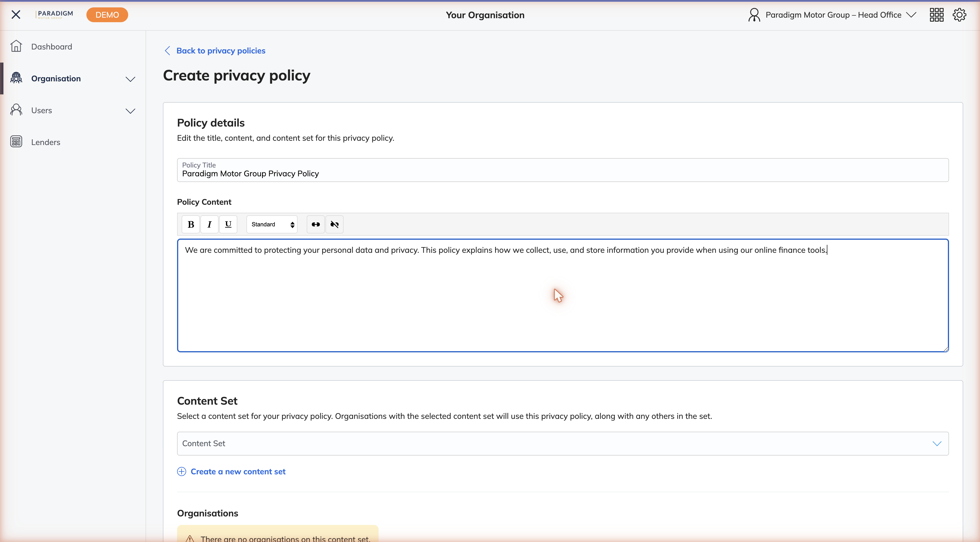Expand the Users chevron
Screen dimensions: 980x542
[x=130, y=111]
